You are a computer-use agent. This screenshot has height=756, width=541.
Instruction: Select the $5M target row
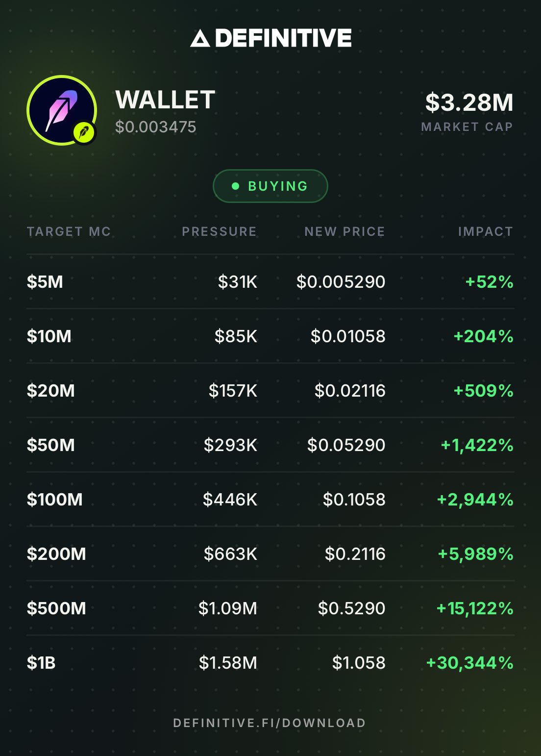[x=270, y=282]
